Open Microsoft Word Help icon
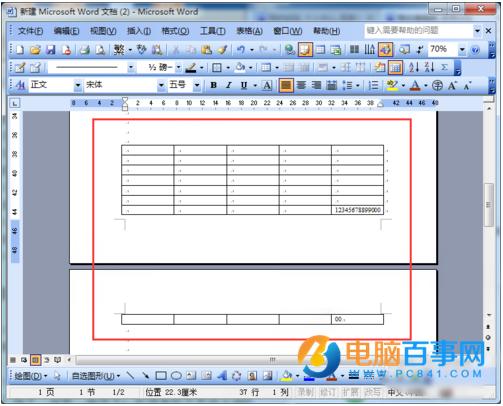The width and height of the screenshot is (503, 406). click(475, 50)
